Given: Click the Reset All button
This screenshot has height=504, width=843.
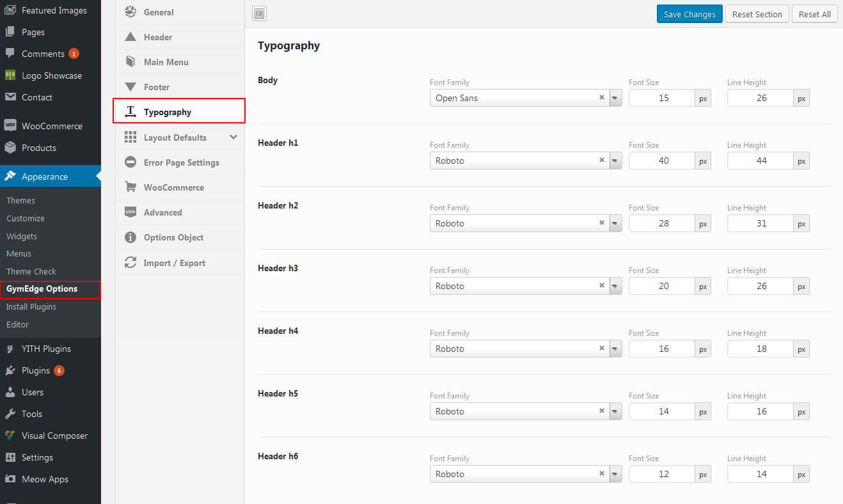Looking at the screenshot, I should (x=815, y=14).
